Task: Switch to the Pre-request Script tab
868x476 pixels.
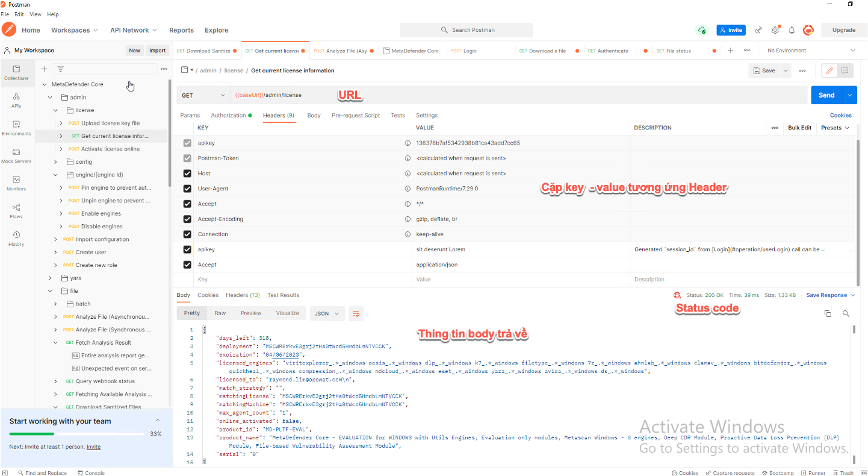Action: [356, 115]
